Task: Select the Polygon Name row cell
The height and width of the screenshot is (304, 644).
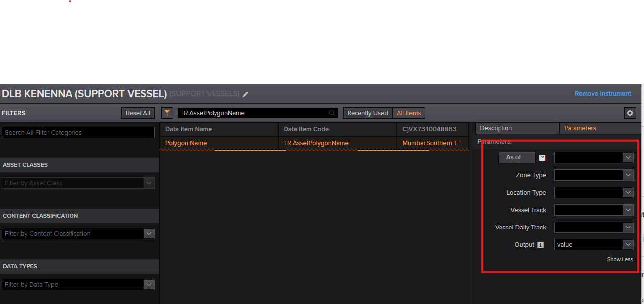Action: pyautogui.click(x=219, y=143)
